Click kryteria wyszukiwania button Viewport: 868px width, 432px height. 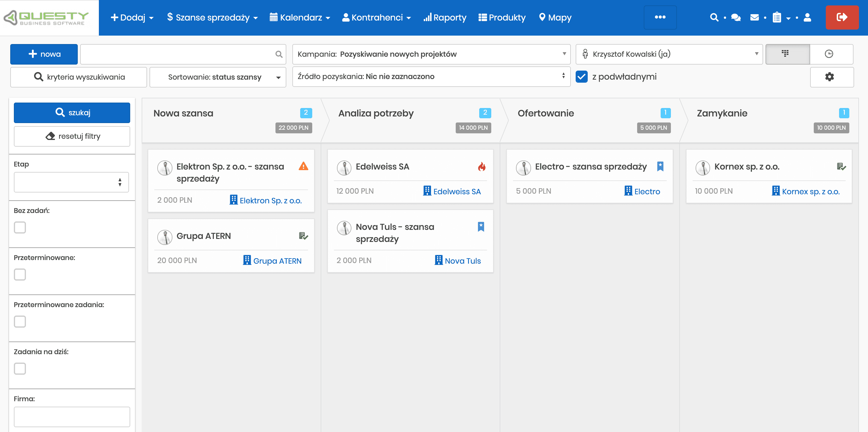78,77
